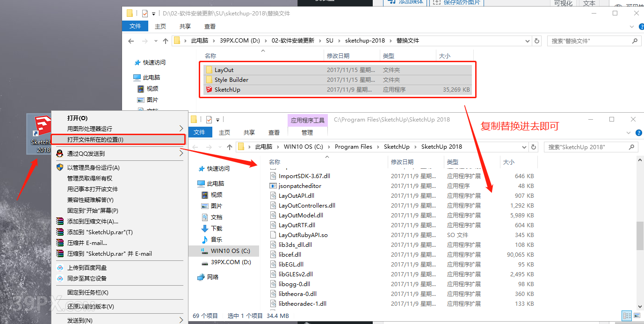
Task: Open 文档 in the navigation pane
Action: tap(217, 217)
